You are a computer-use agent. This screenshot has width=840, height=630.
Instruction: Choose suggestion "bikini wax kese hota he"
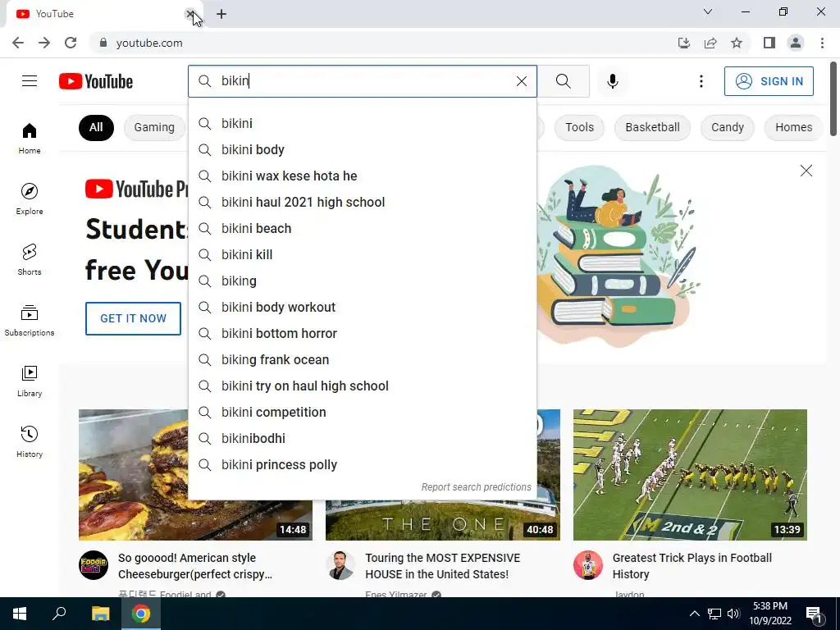(363, 176)
